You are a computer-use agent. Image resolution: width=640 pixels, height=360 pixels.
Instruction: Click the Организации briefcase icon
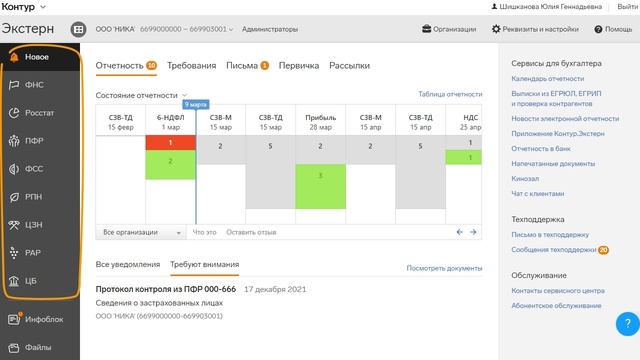[427, 29]
